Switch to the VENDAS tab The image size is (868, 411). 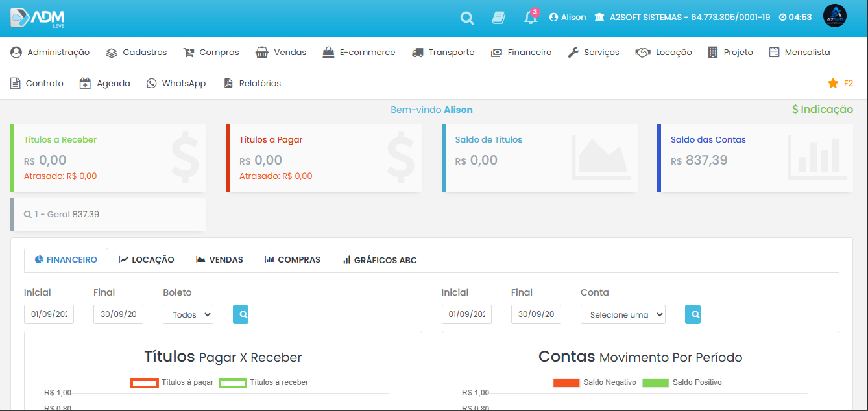pos(219,260)
